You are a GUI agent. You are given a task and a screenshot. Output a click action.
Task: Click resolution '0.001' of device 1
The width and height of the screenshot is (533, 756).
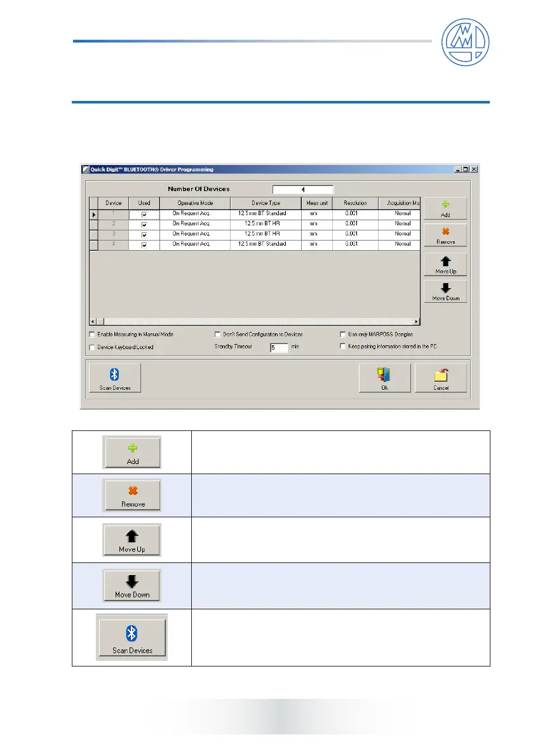pos(356,213)
